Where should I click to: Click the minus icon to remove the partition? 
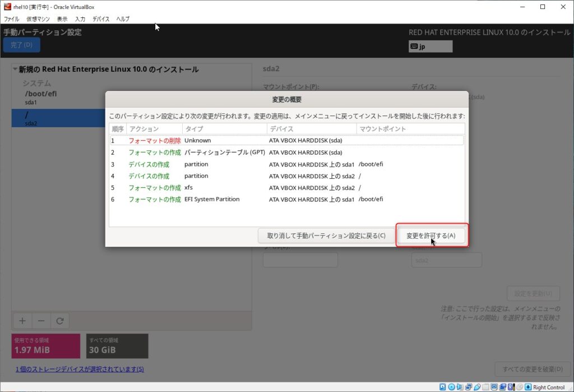coord(41,321)
